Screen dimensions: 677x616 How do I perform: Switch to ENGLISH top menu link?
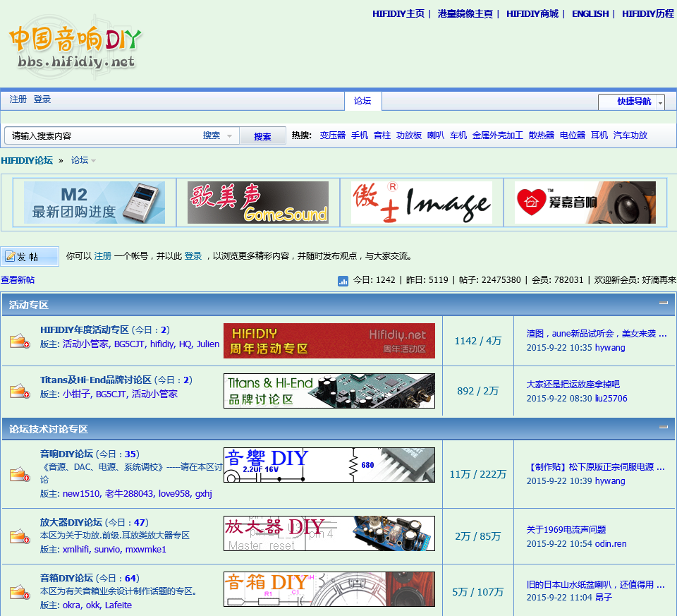(x=590, y=14)
